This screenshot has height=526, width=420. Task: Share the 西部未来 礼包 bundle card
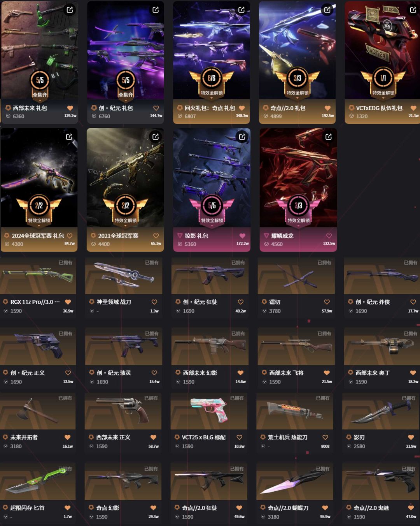(70, 10)
